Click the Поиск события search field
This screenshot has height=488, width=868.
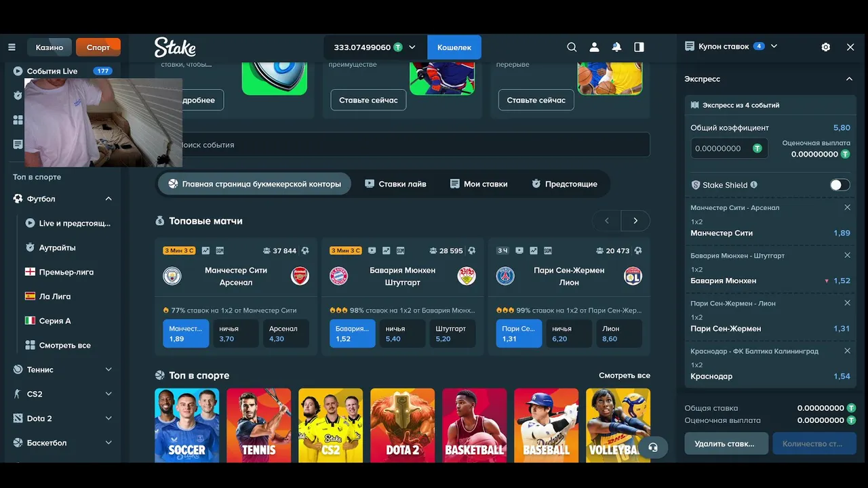[x=403, y=145]
